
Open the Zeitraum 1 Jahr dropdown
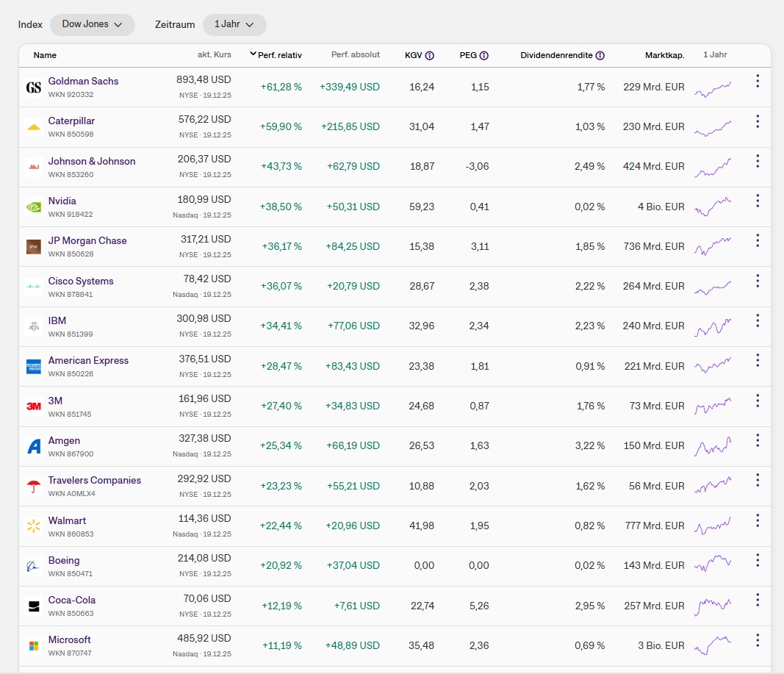point(234,24)
